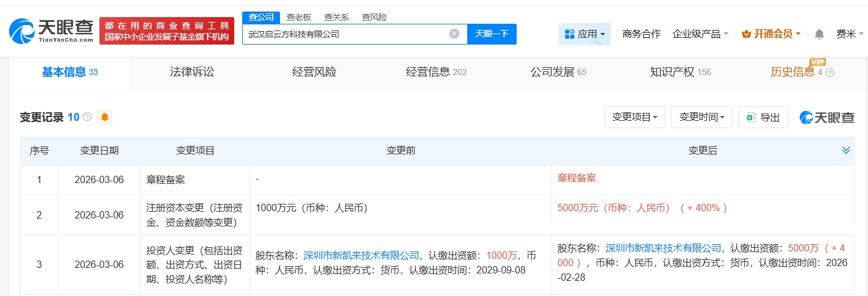Open the 应用 apps dropdown
The height and width of the screenshot is (296, 868).
[x=584, y=34]
